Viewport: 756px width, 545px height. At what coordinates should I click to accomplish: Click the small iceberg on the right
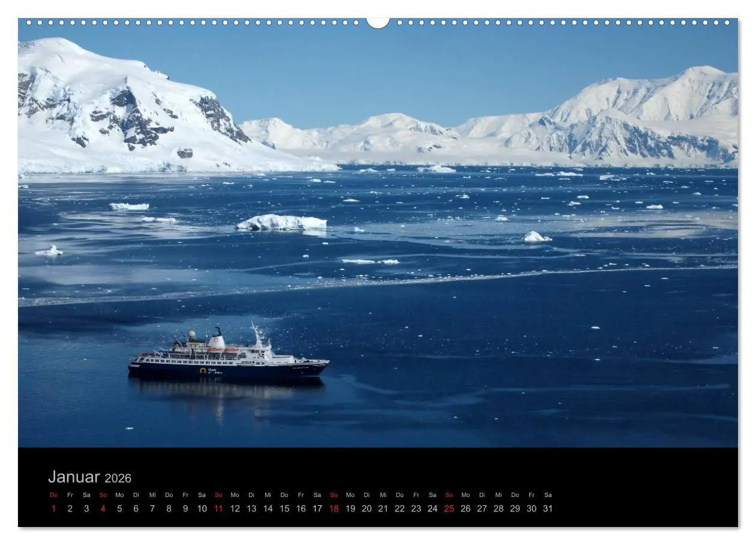coord(536,237)
